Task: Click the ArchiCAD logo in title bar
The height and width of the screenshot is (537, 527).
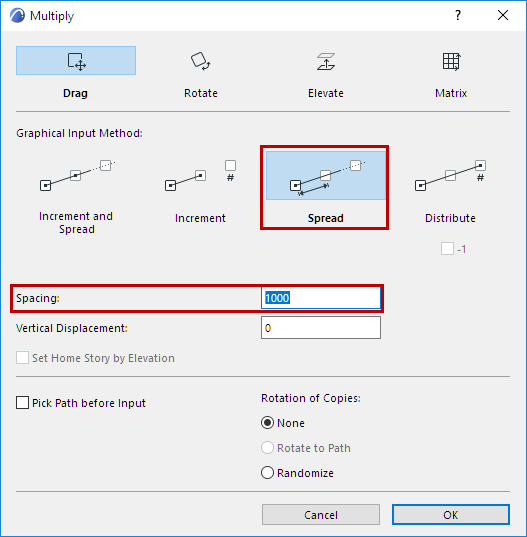Action: pos(17,15)
